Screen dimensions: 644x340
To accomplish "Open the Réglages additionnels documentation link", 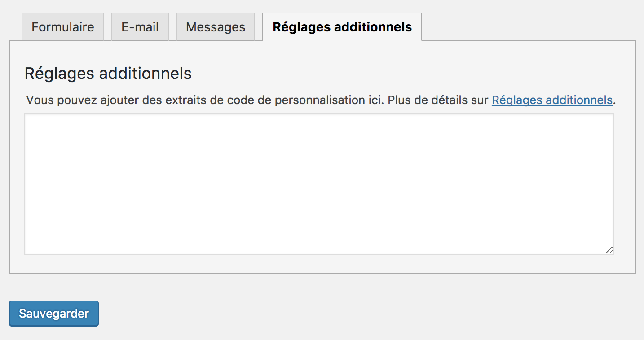I will tap(552, 100).
